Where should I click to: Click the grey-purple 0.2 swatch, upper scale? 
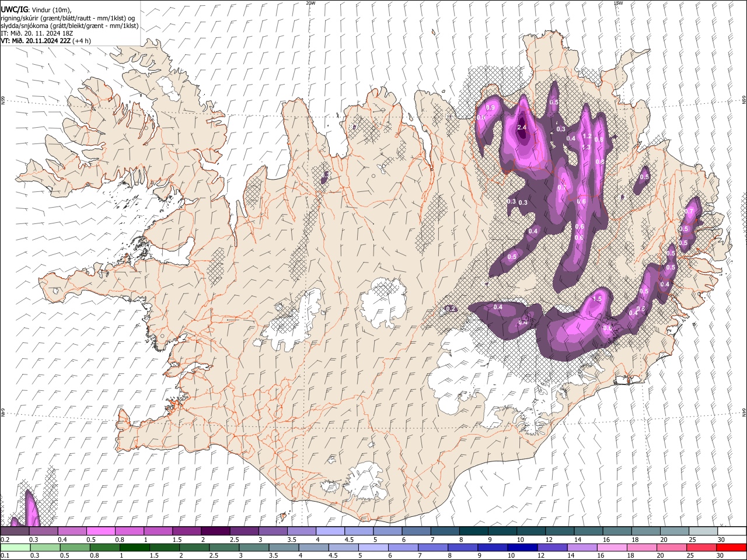(15, 531)
